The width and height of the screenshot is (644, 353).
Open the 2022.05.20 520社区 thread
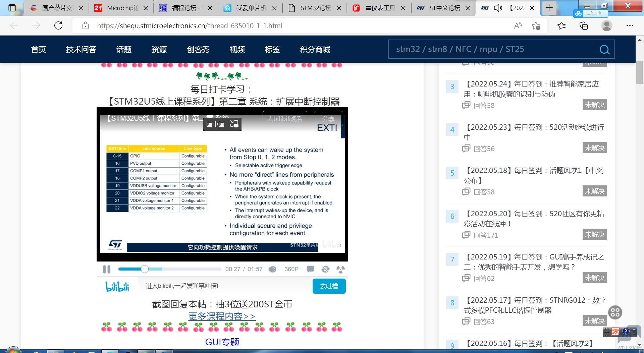tap(534, 219)
